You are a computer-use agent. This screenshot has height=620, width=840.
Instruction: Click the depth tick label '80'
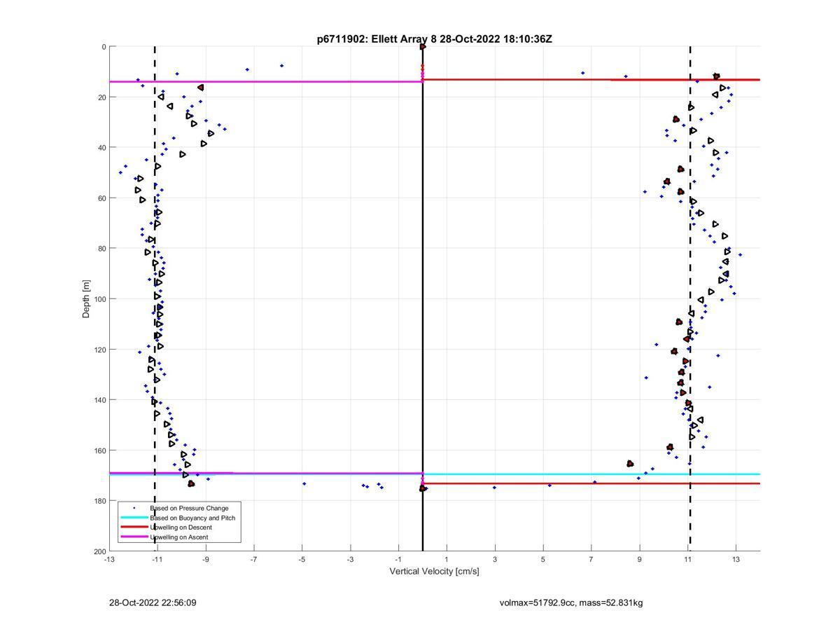pyautogui.click(x=102, y=249)
